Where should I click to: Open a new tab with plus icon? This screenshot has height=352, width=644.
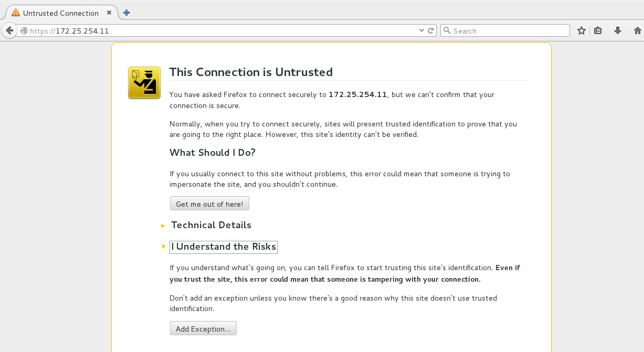(126, 13)
